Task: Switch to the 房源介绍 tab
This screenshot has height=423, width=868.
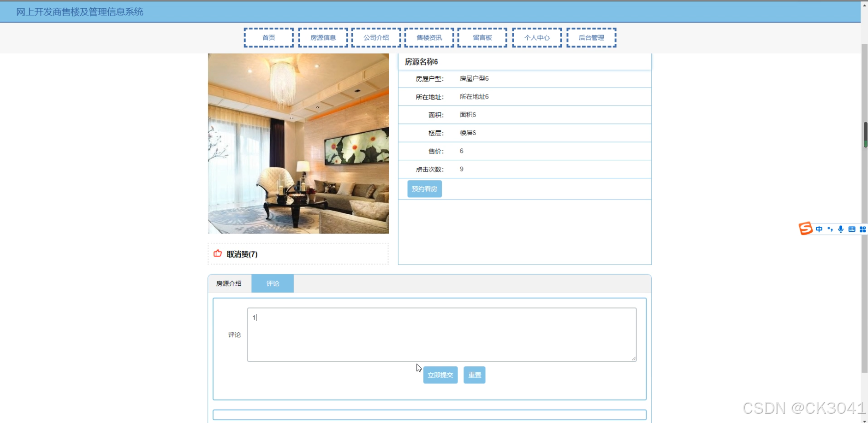Action: tap(229, 283)
